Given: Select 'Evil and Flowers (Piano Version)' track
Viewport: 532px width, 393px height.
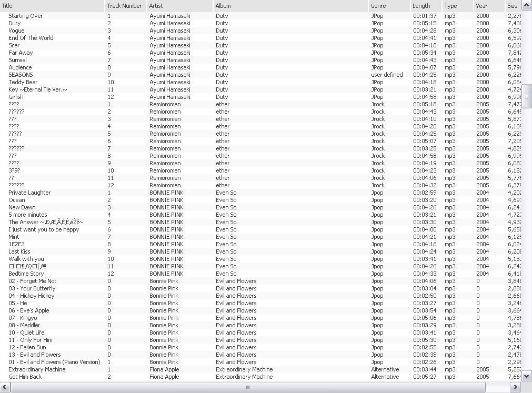Looking at the screenshot, I should 54,362.
